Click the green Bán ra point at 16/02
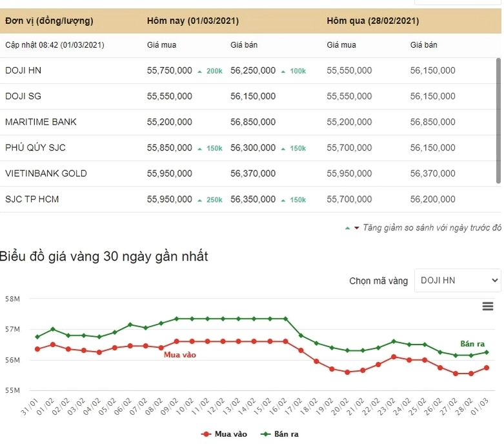The width and height of the screenshot is (504, 447). click(x=285, y=319)
